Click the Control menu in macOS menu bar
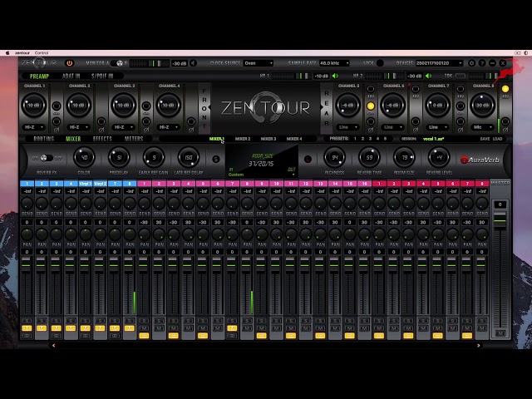The width and height of the screenshot is (532, 399). (42, 53)
